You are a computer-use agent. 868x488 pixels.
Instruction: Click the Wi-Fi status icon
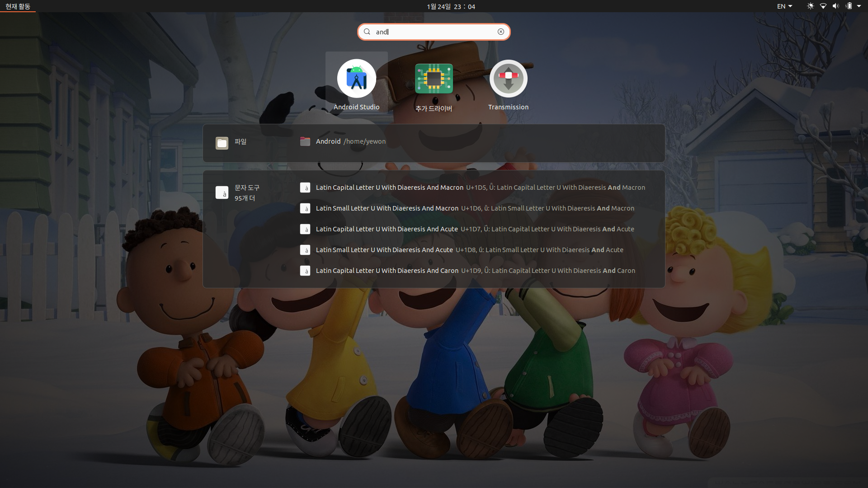[823, 6]
